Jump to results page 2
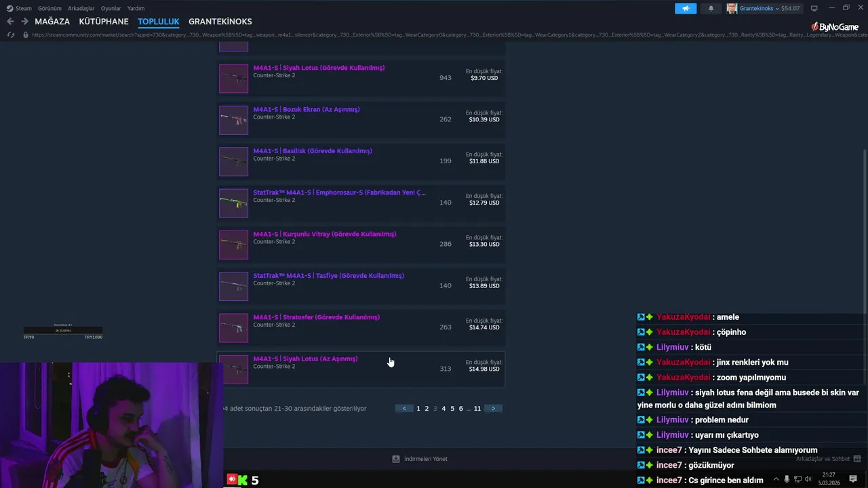Image resolution: width=868 pixels, height=488 pixels. point(427,409)
